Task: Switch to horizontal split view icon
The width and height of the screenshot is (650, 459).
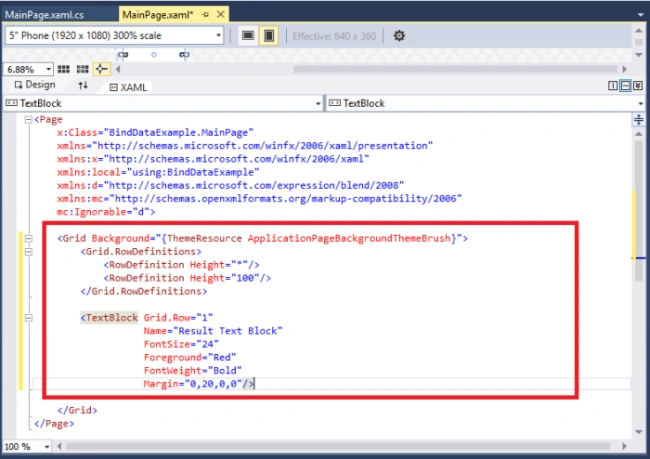Action: [x=626, y=86]
